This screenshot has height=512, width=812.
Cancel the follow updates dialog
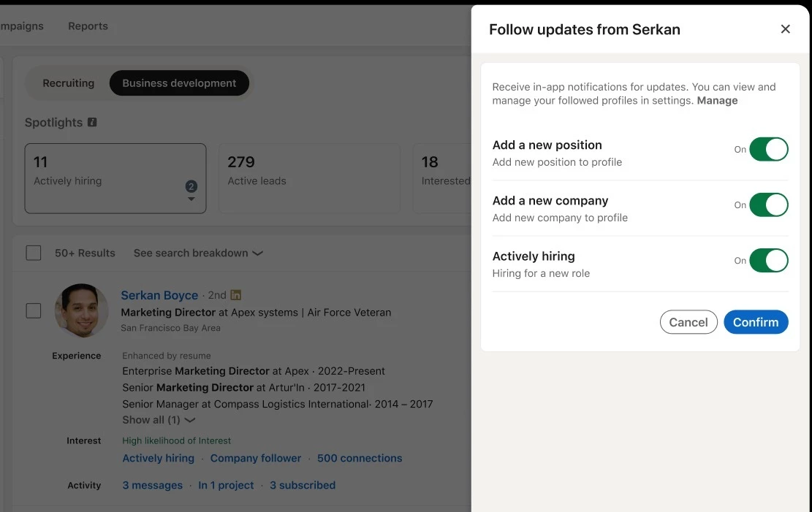(688, 321)
